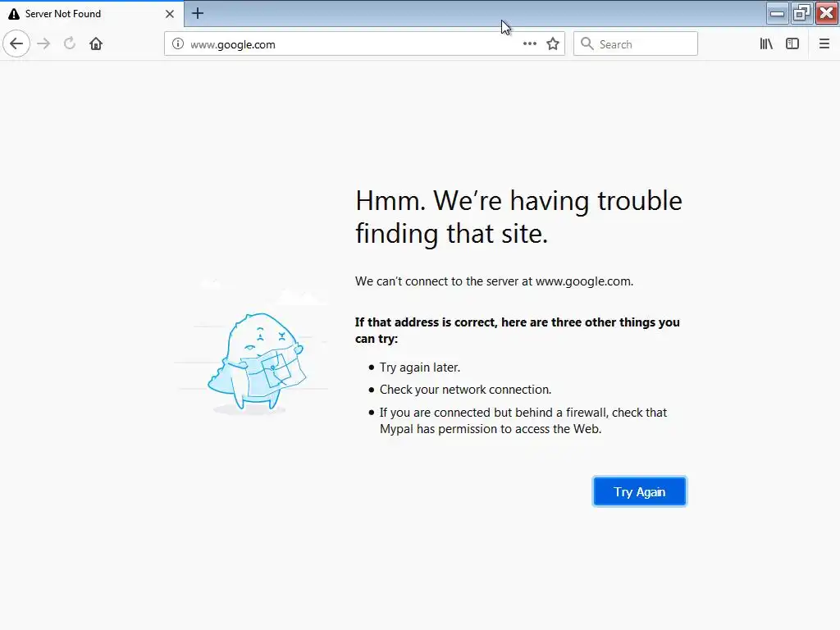The height and width of the screenshot is (630, 840).
Task: Select the Server Not Found tab
Action: point(92,14)
